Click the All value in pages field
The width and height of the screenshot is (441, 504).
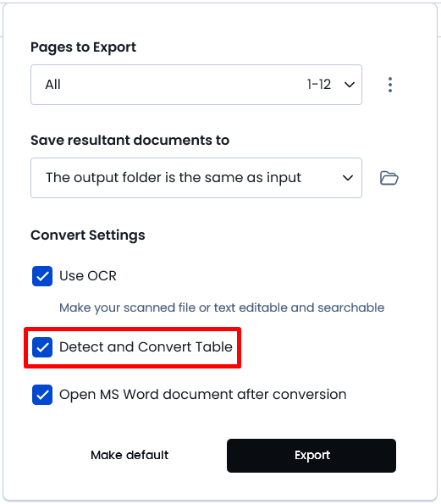tap(52, 85)
